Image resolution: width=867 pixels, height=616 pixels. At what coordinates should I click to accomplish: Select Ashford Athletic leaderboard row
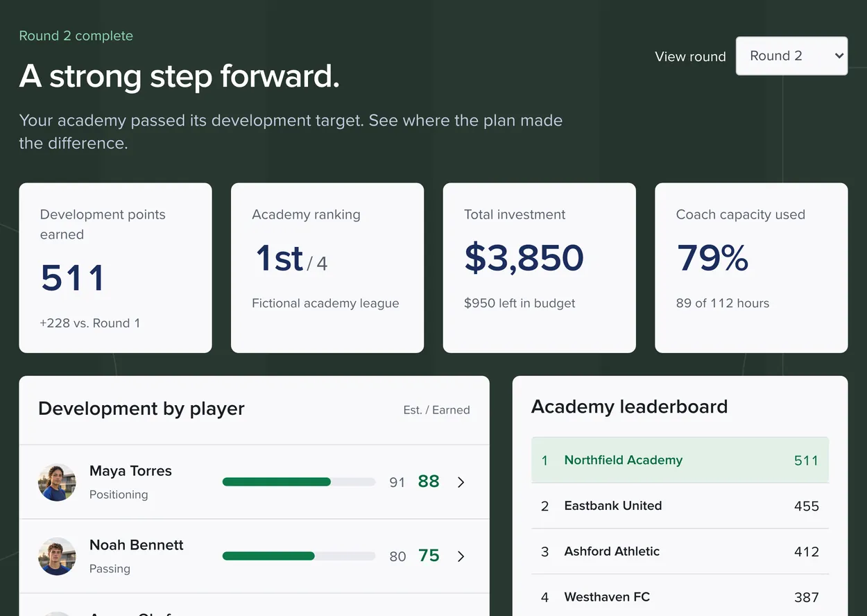[680, 551]
